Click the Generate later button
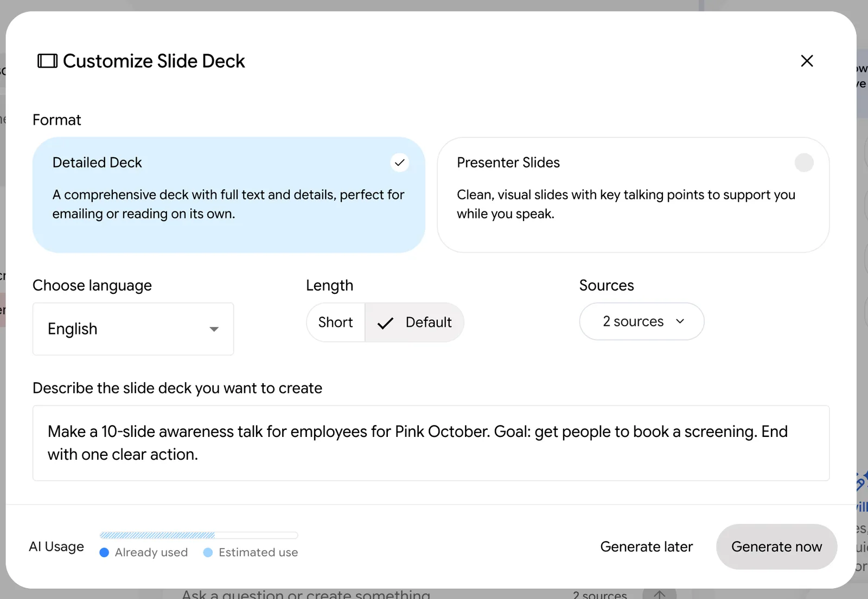The height and width of the screenshot is (599, 868). point(647,546)
